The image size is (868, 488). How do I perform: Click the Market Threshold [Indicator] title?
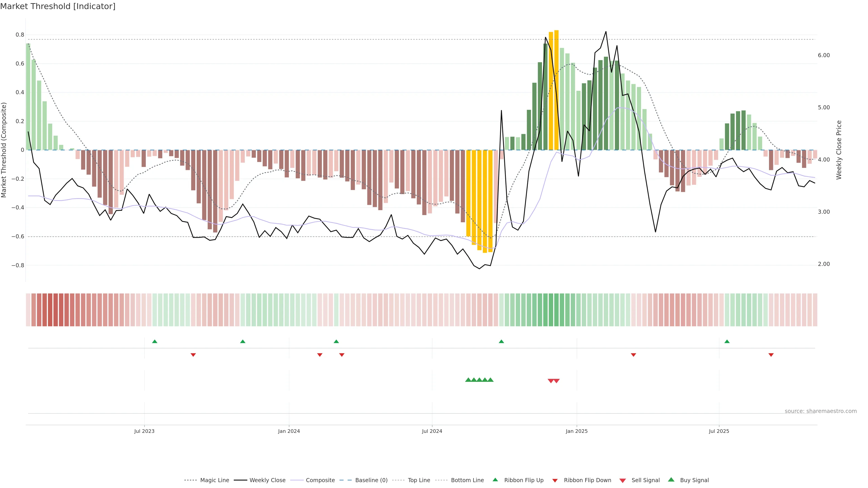pos(58,6)
